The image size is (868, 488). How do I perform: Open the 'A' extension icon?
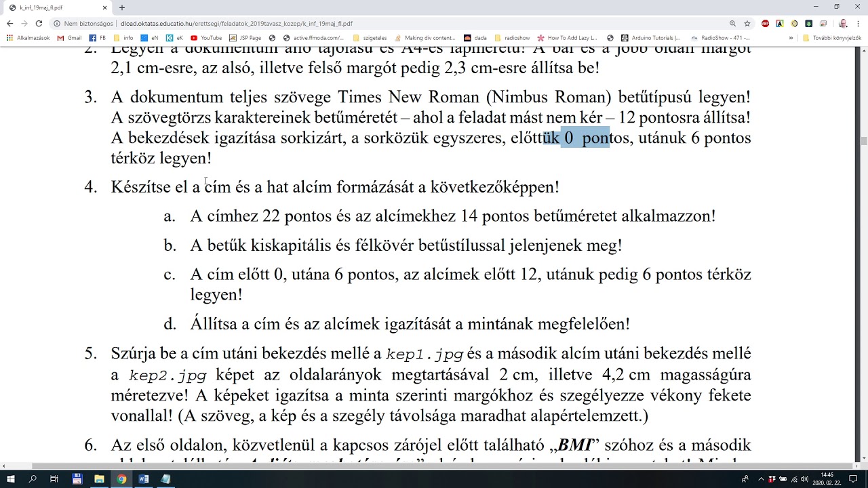780,23
